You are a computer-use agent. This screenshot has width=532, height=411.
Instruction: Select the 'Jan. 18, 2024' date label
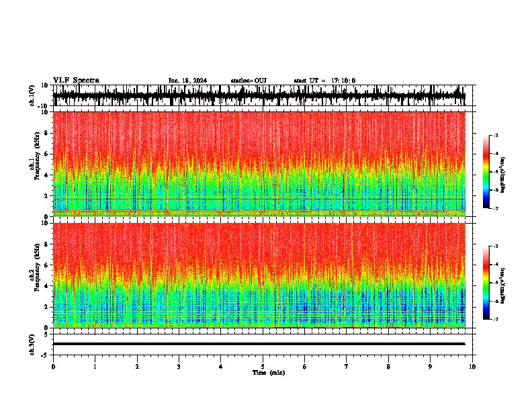click(187, 81)
